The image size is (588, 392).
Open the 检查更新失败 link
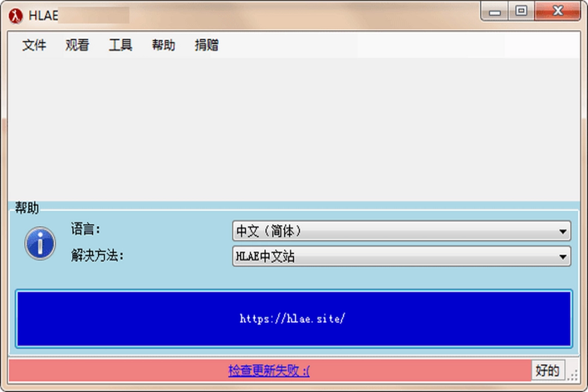269,371
